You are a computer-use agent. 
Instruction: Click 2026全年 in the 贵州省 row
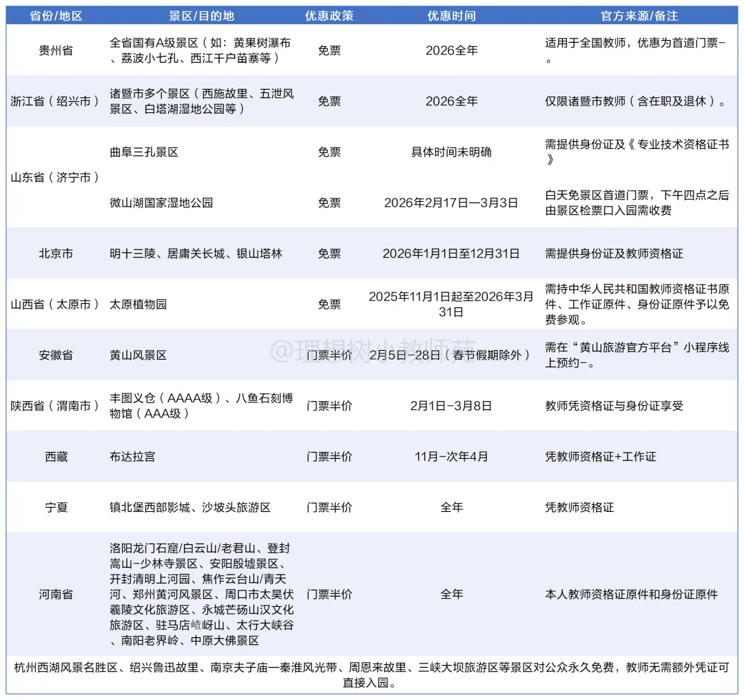coord(451,50)
